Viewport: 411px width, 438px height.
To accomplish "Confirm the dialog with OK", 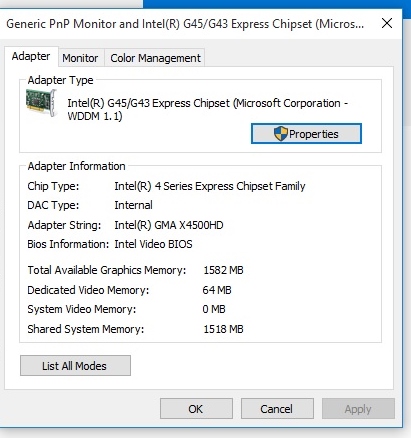I will (196, 409).
